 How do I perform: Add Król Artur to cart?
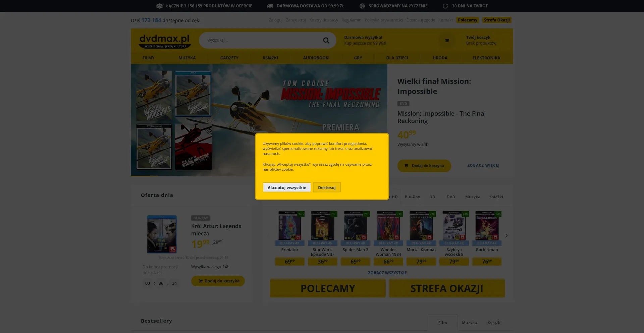pos(218,281)
